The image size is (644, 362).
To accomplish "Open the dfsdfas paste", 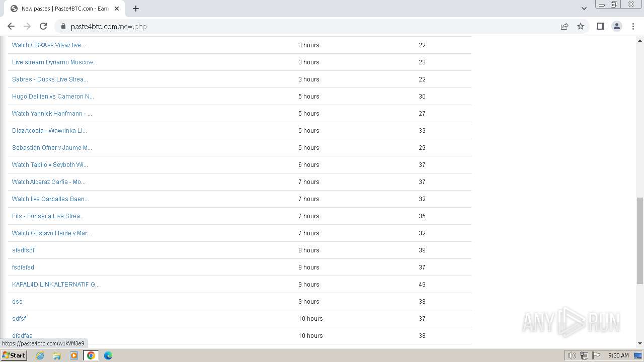I will 22,336.
